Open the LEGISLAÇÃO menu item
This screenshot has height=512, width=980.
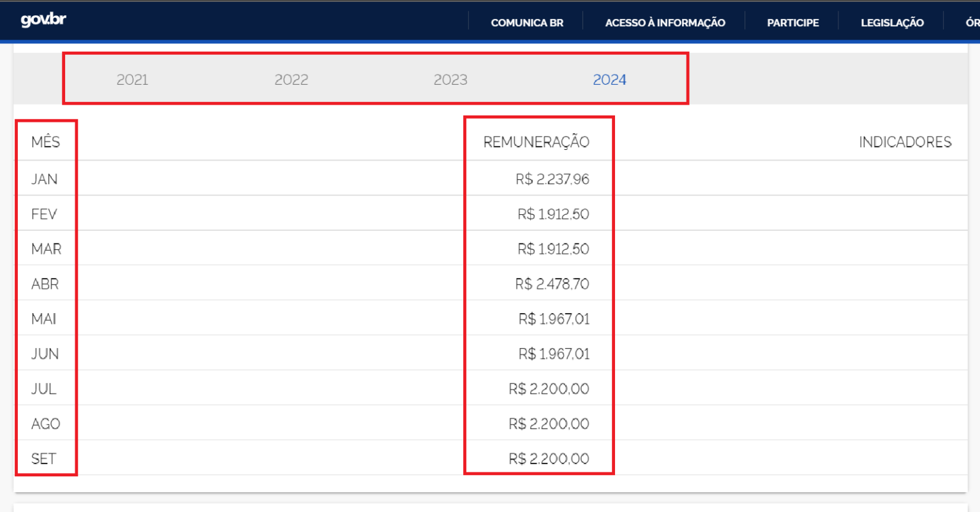892,22
